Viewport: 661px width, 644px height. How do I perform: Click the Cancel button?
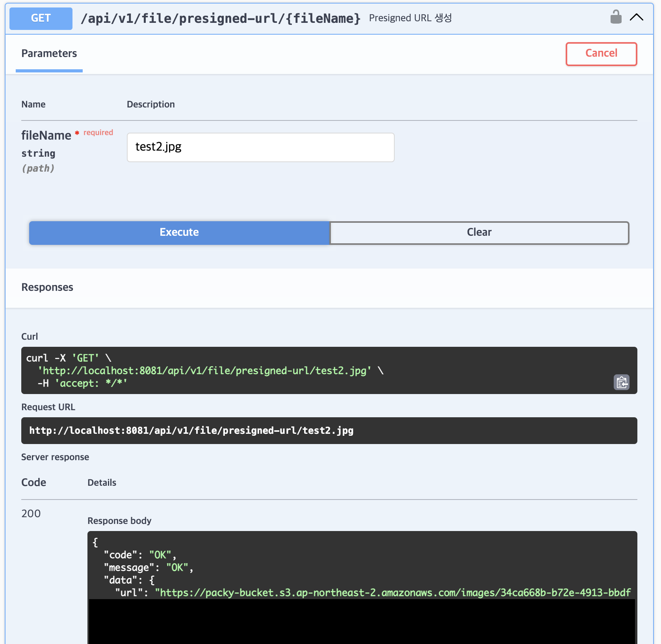tap(601, 54)
